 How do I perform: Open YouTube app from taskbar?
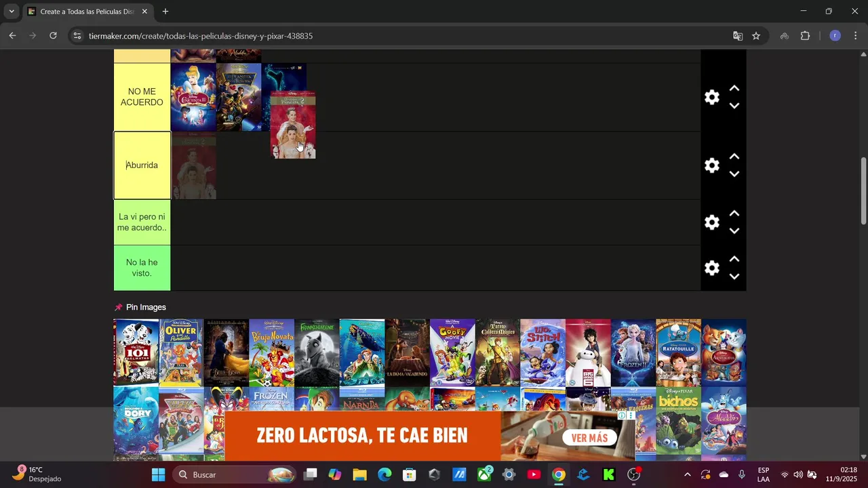pyautogui.click(x=534, y=474)
